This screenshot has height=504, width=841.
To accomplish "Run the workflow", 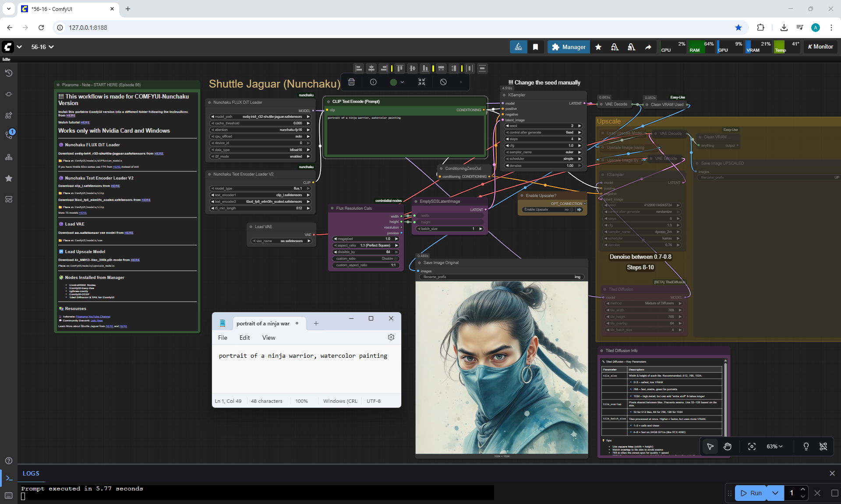I will 751,493.
